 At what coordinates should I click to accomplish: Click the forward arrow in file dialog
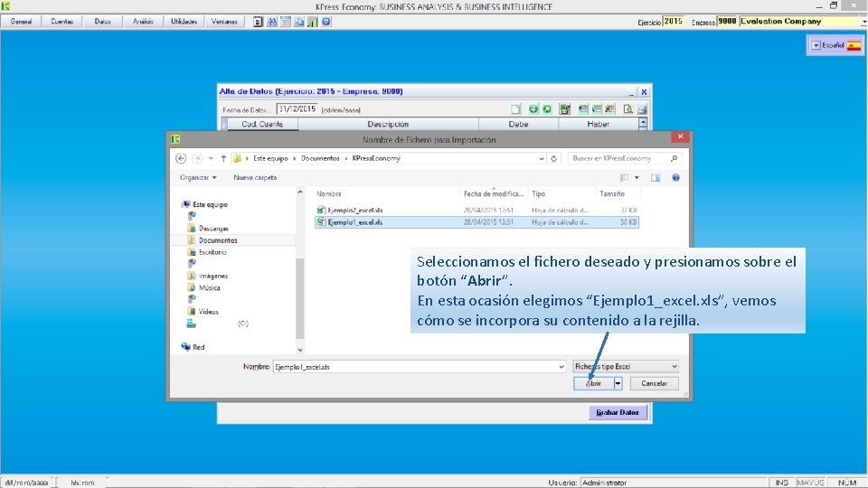[197, 158]
